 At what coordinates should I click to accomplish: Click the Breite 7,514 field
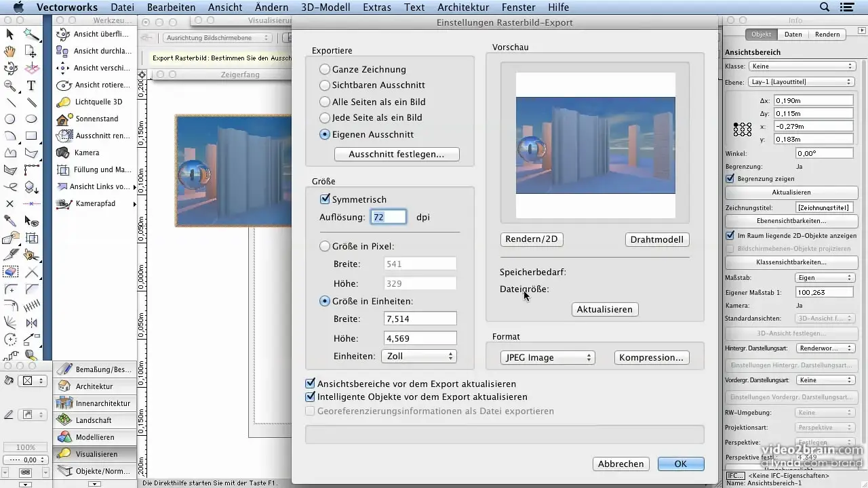420,319
